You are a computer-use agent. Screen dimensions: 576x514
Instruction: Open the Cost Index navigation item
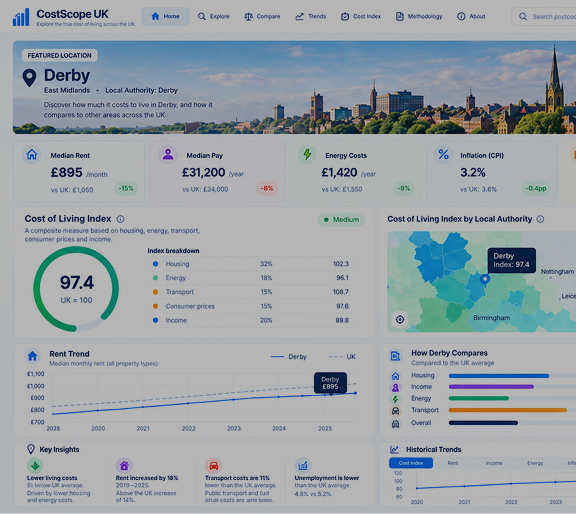coord(361,16)
